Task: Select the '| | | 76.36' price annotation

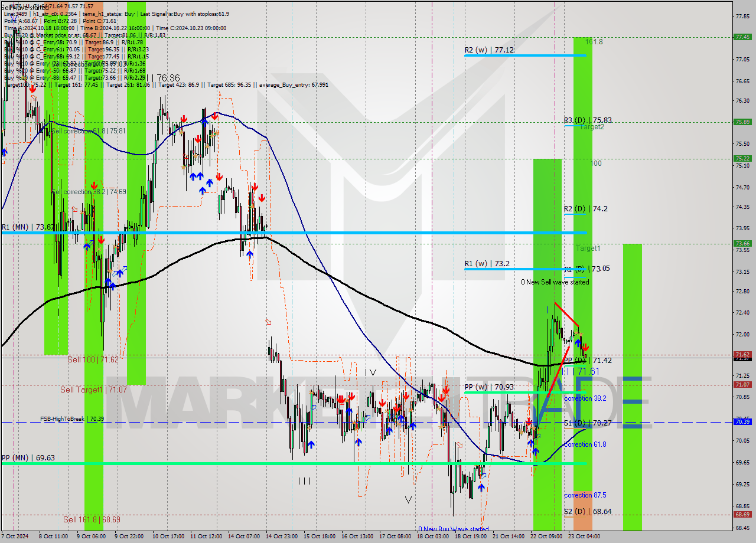Action: 160,78
